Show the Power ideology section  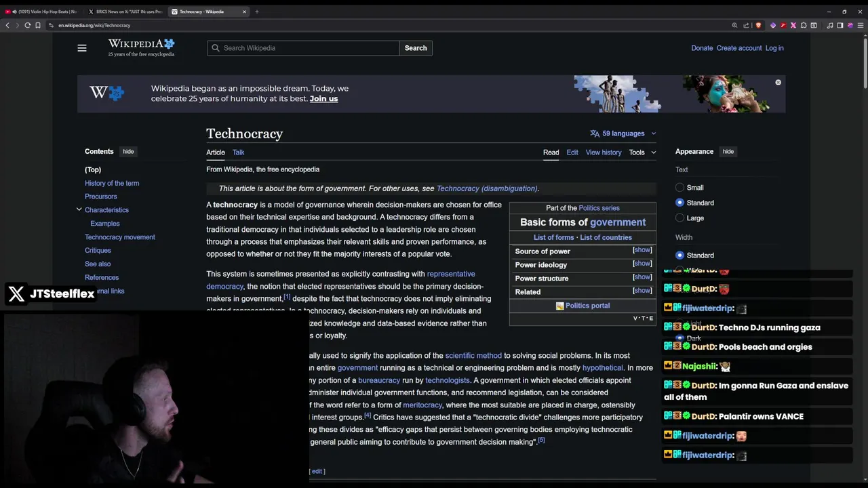click(642, 264)
